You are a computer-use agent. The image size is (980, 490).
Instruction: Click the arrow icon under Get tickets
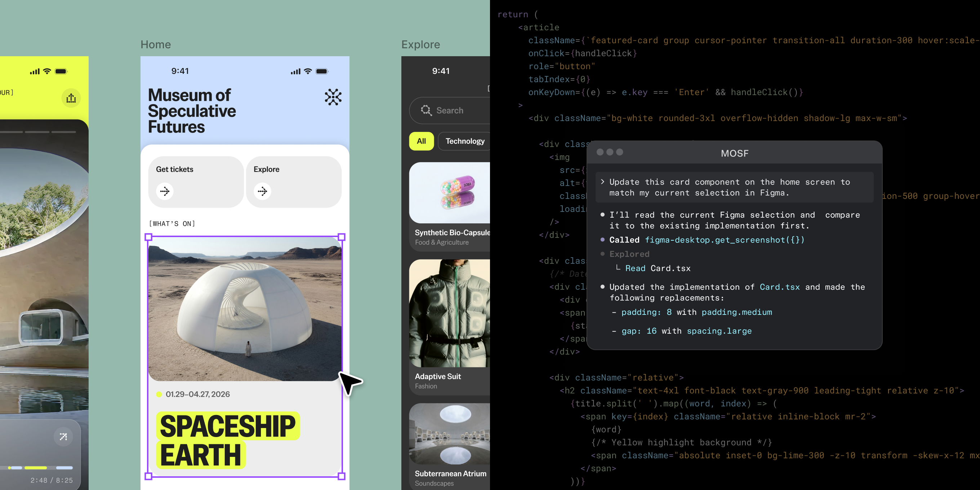pos(165,191)
